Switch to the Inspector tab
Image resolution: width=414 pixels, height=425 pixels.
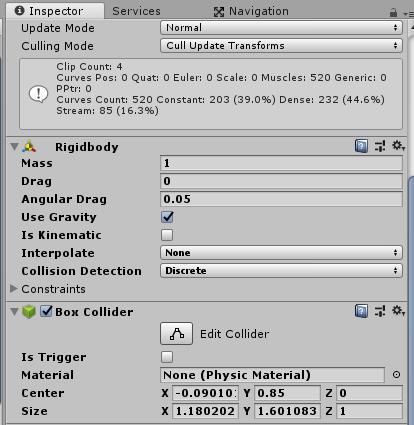(55, 11)
